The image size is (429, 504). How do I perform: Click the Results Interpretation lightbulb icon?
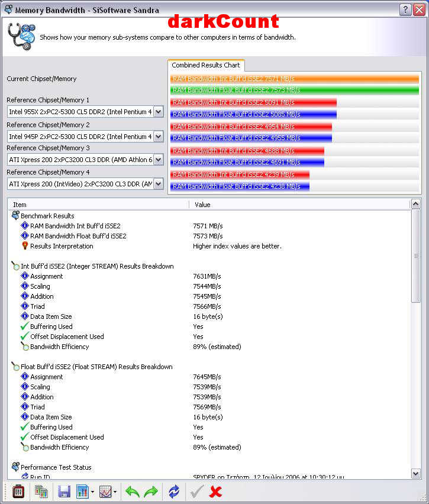point(25,245)
